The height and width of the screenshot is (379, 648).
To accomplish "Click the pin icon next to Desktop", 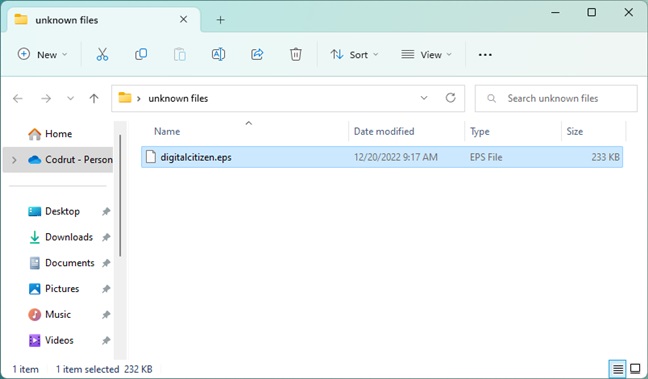I will (106, 212).
